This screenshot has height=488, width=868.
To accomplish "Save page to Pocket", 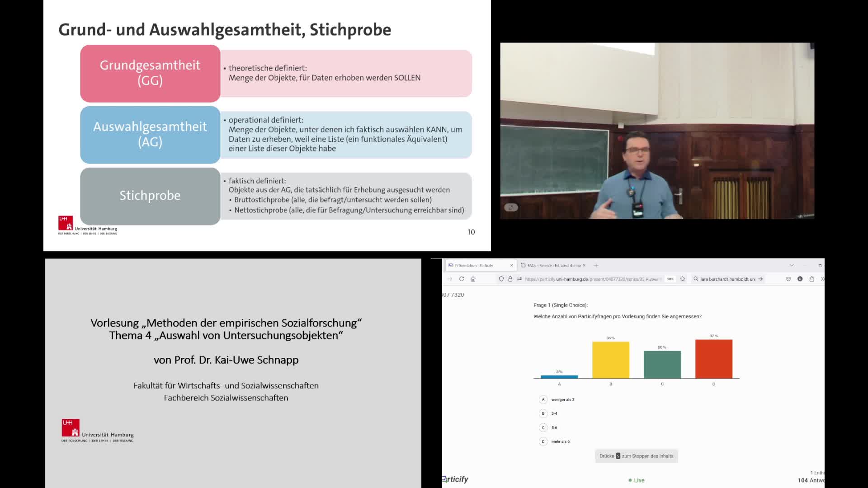I will (788, 279).
